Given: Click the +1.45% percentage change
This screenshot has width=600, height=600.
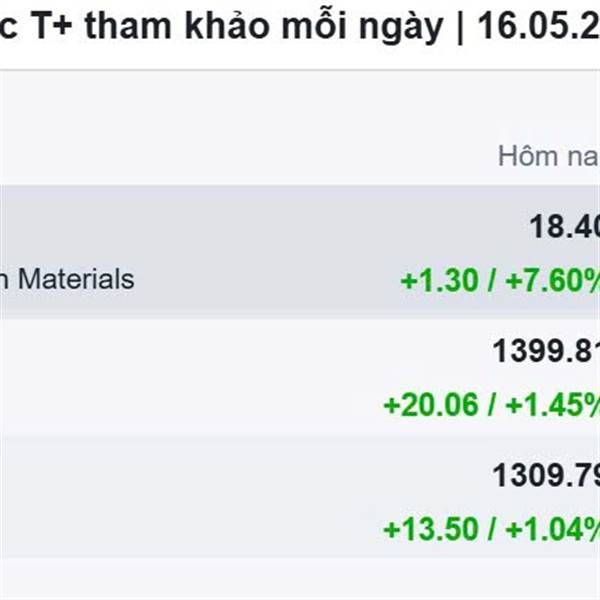Looking at the screenshot, I should (x=553, y=405).
